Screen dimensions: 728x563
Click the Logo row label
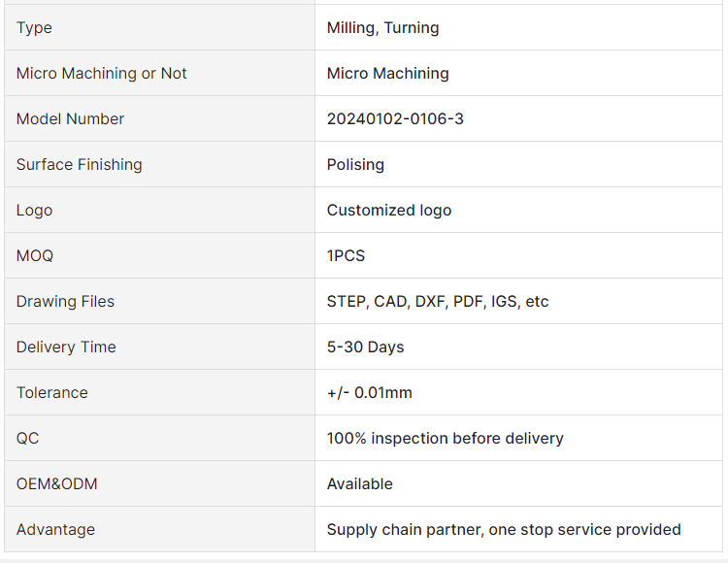coord(34,211)
